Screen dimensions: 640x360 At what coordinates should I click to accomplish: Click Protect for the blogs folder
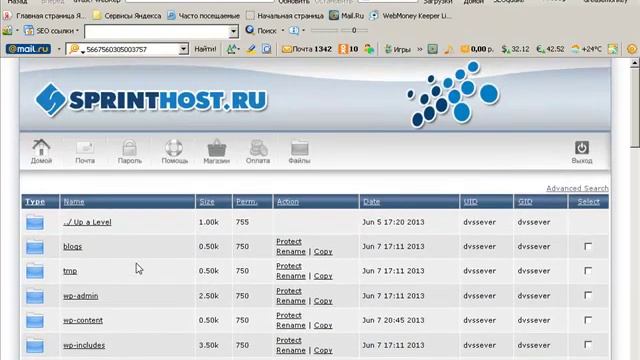coord(289,242)
